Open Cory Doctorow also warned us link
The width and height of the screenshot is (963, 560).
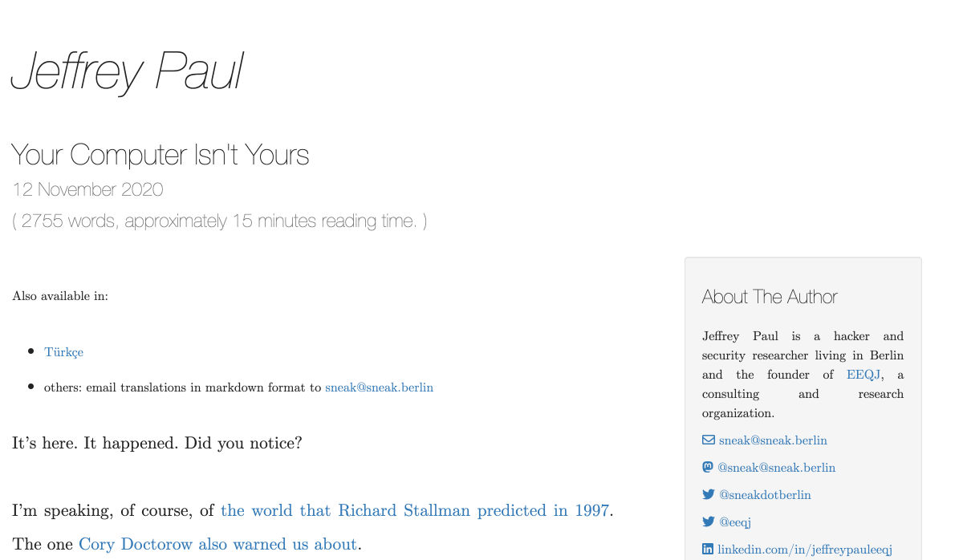click(217, 544)
